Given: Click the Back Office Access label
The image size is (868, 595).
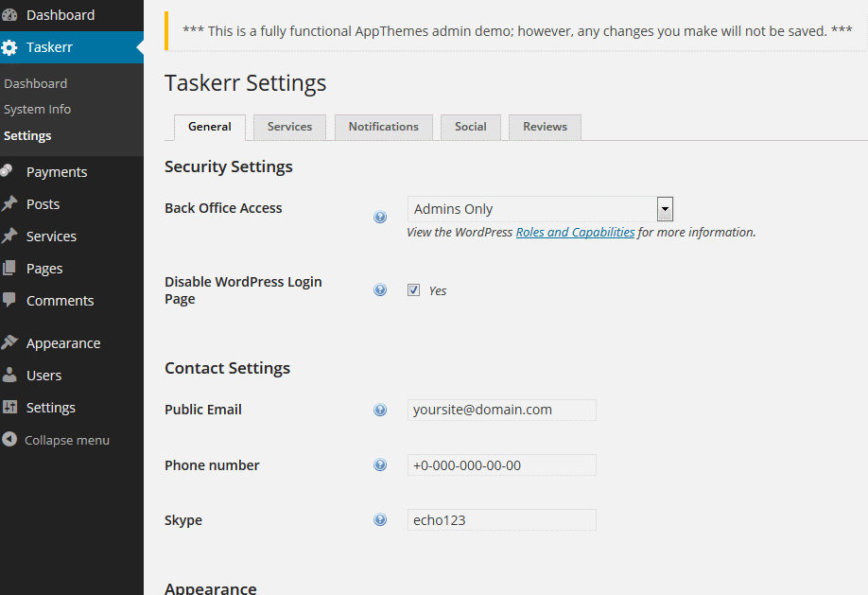Looking at the screenshot, I should [x=223, y=208].
